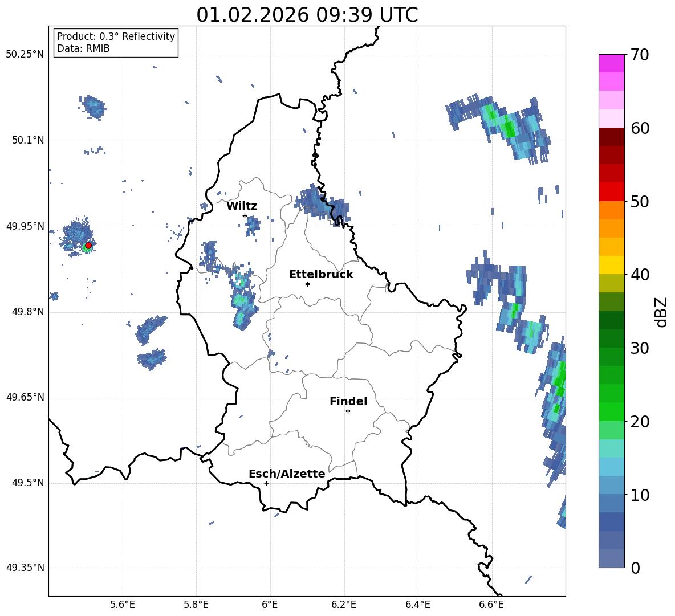The height and width of the screenshot is (616, 675).
Task: Pick the darkest green 32-35 dBZ colorbar segment
Action: tap(611, 320)
